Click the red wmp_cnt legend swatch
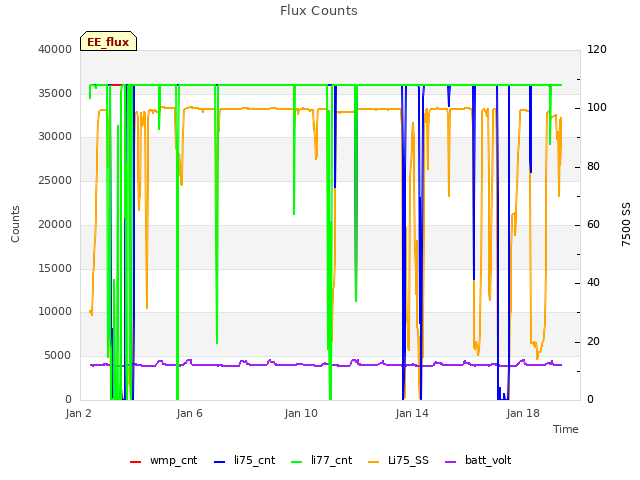Image resolution: width=640 pixels, height=480 pixels. 136,462
